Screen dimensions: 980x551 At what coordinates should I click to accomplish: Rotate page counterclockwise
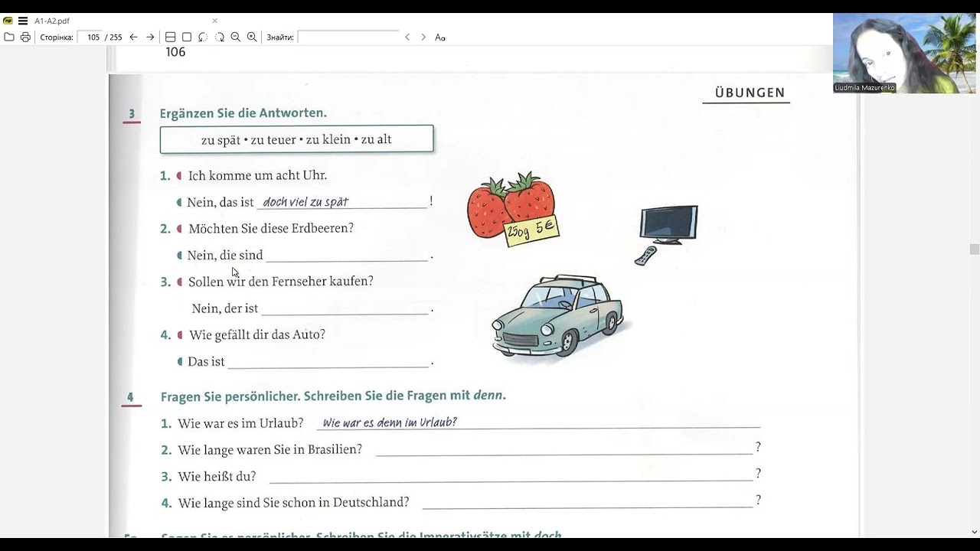click(x=203, y=37)
